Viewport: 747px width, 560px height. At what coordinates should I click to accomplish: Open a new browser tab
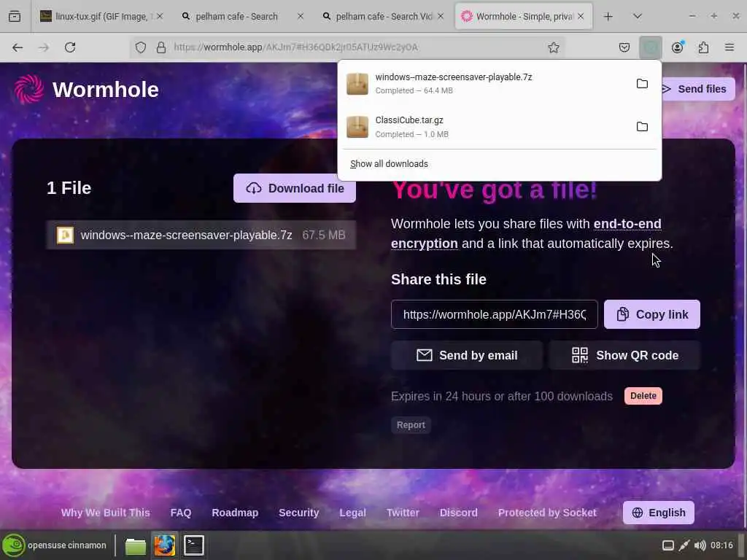coord(608,16)
